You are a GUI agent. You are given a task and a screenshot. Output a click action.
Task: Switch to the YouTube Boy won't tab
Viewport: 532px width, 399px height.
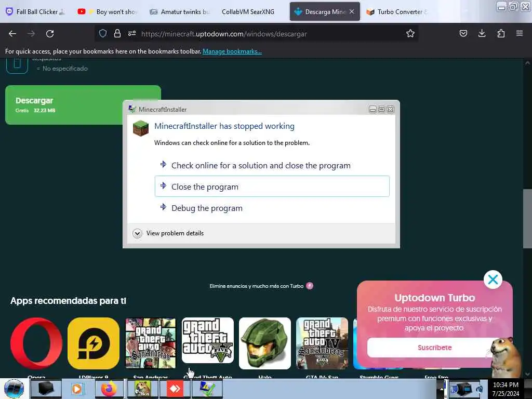pos(107,12)
